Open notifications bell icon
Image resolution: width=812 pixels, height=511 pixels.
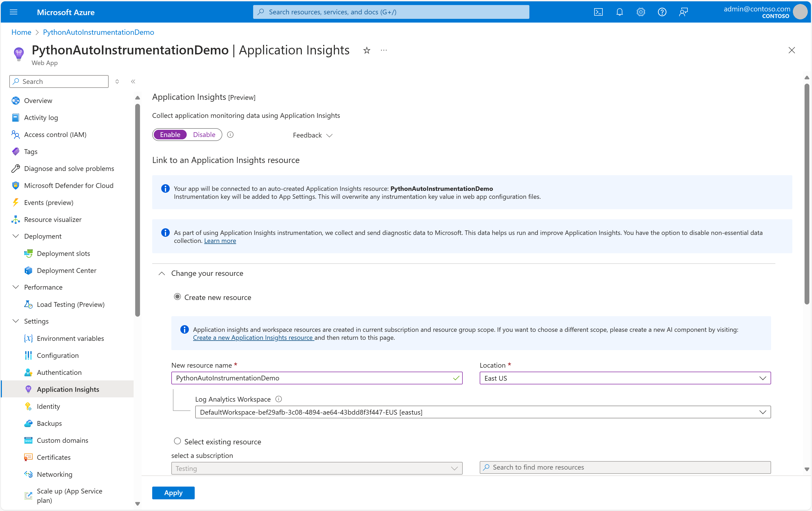(619, 12)
